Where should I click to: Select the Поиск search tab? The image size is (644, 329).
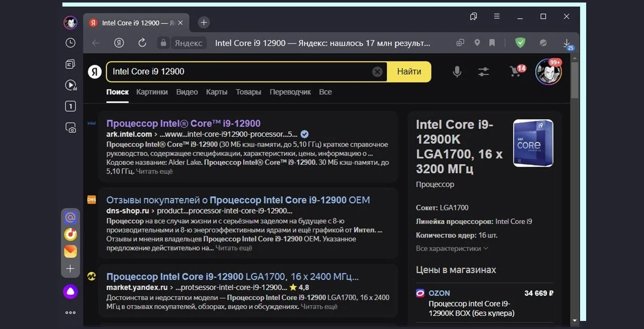coord(117,92)
